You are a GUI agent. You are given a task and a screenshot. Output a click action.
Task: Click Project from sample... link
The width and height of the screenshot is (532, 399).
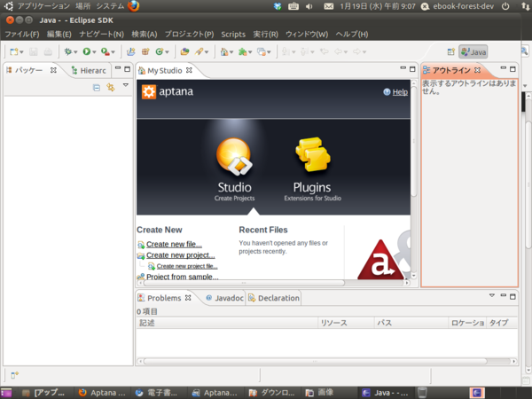(182, 277)
